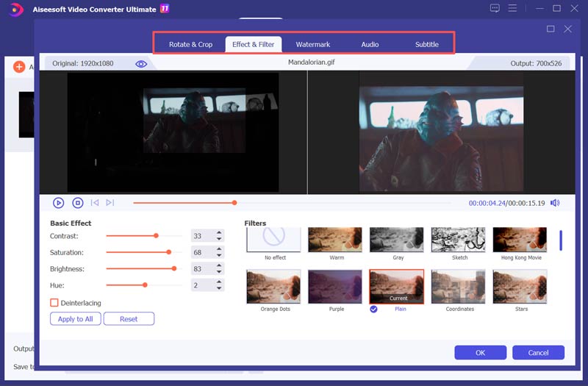Viewport: 588px width, 386px height.
Task: Open the Subtitle tab
Action: [427, 44]
